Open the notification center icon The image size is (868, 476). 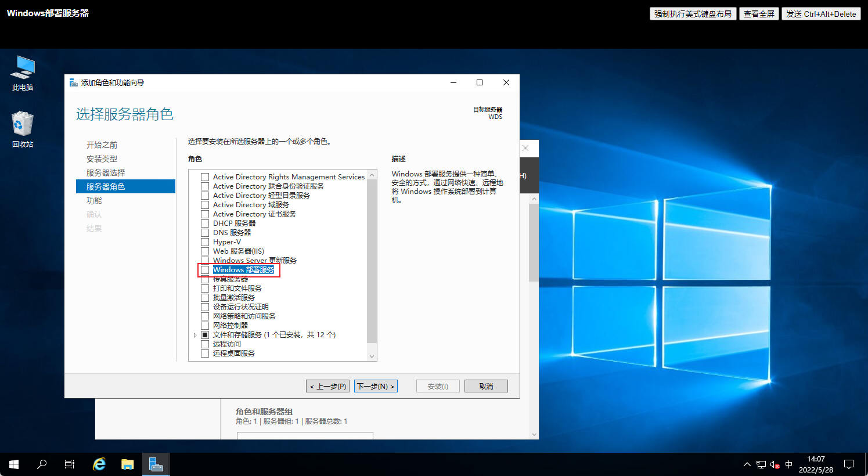849,464
